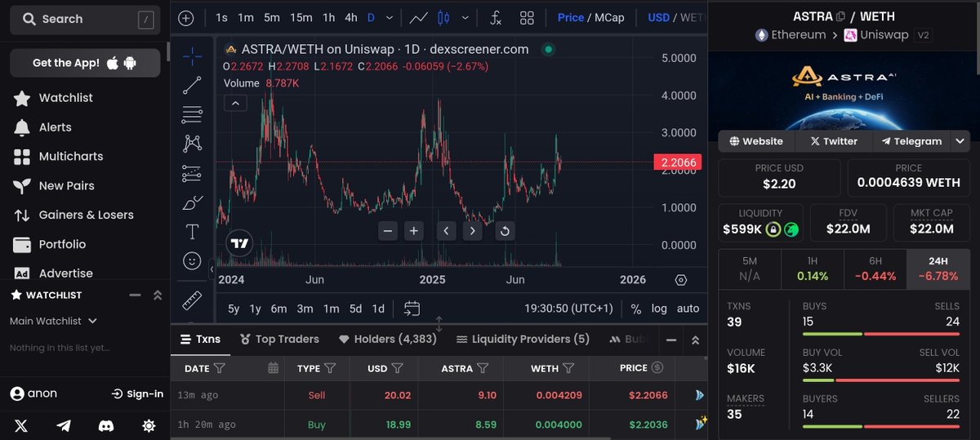
Task: Select the trend line drawing tool
Action: (192, 85)
